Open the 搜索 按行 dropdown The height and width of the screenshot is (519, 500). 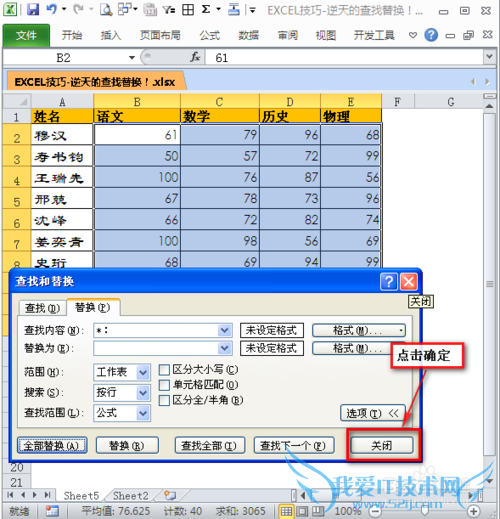tap(143, 393)
